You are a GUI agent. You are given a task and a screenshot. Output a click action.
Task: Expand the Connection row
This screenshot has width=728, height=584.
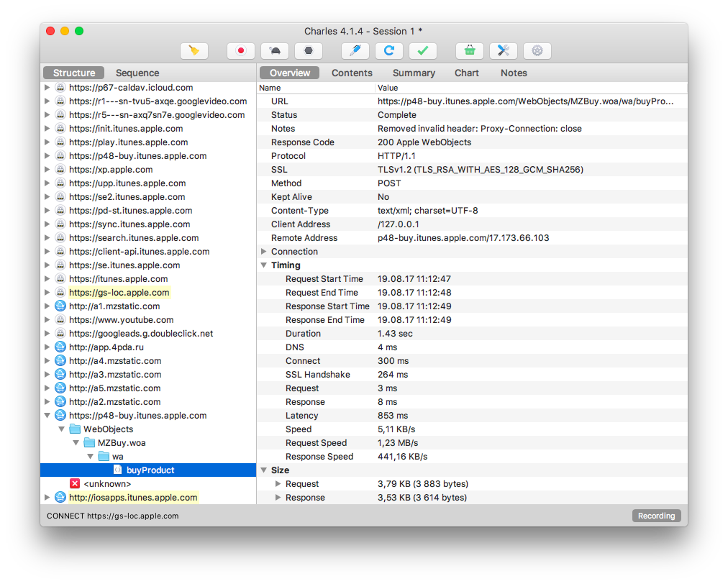264,252
